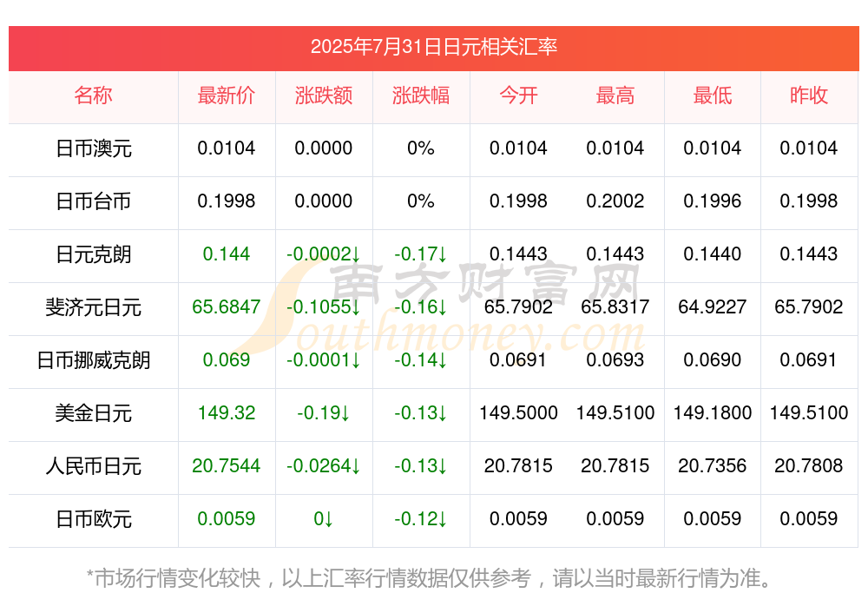868x606 pixels.
Task: Click percent change -0.17↓ for 日元克朗
Action: click(421, 254)
